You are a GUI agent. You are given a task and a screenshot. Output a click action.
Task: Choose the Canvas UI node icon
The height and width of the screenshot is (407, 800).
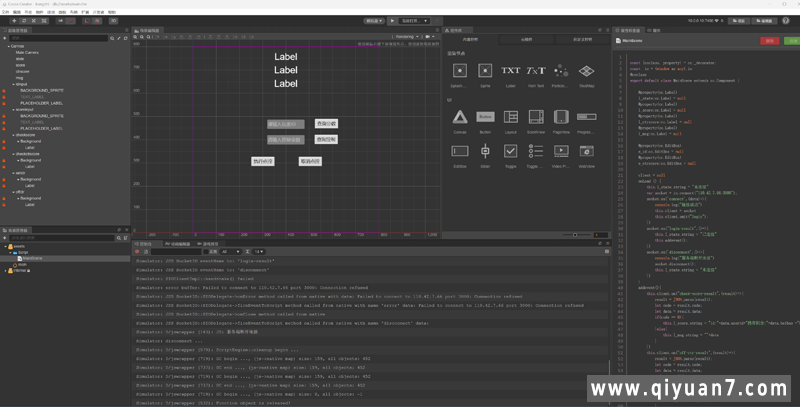(x=460, y=117)
